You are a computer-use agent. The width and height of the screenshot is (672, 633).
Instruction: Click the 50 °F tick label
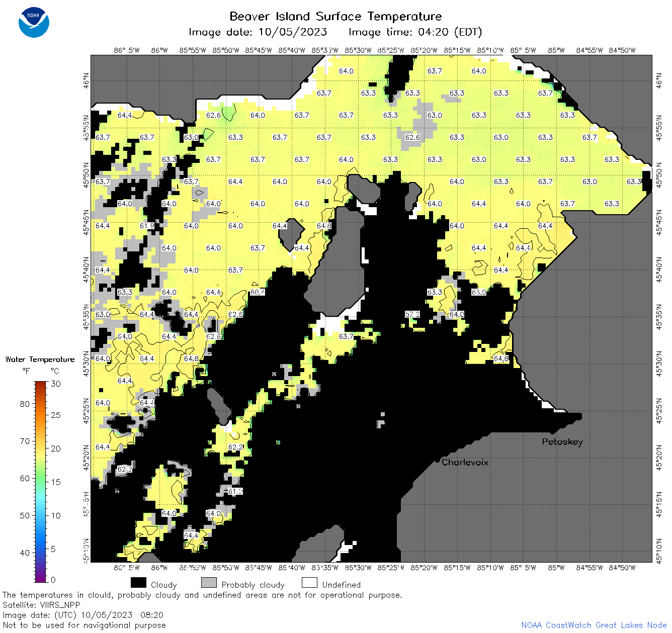[x=25, y=515]
